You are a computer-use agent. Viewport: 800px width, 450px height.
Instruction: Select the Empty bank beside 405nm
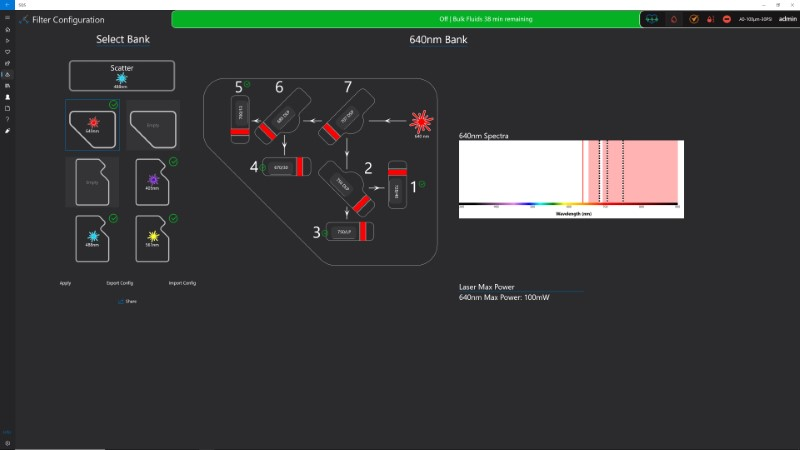pyautogui.click(x=92, y=182)
